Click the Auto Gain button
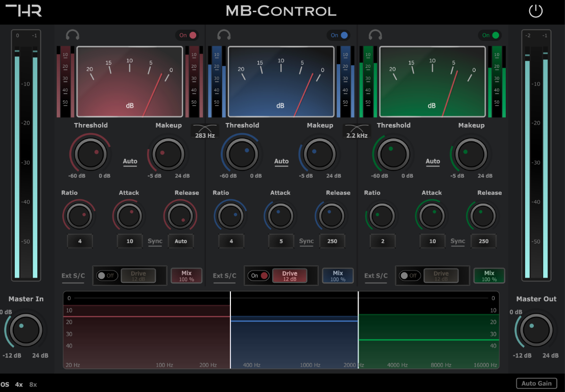 (x=536, y=383)
